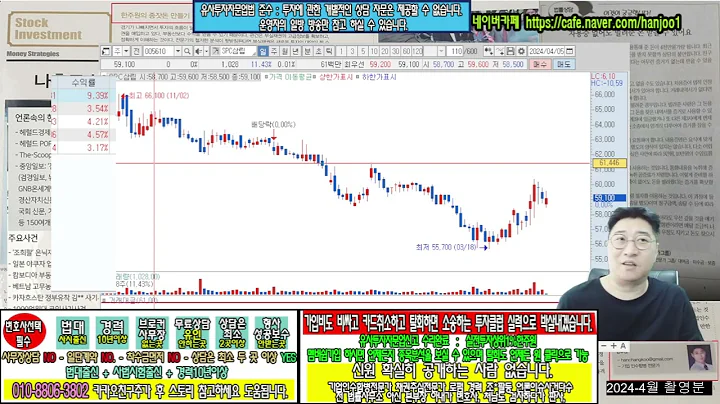
Task: Click the minus icon in bottom-right widget
Action: point(604,346)
